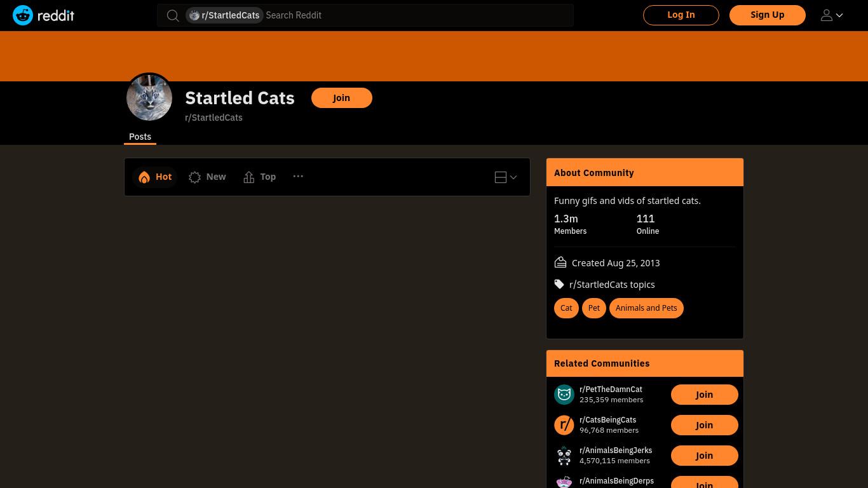Open the Startled Cats community avatar

[149, 97]
